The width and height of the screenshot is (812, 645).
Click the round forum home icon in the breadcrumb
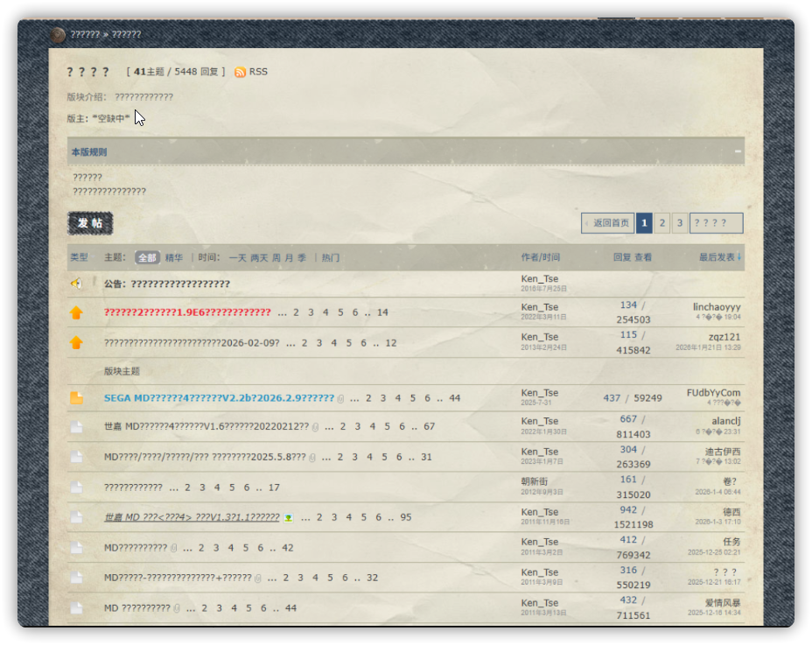(x=58, y=35)
